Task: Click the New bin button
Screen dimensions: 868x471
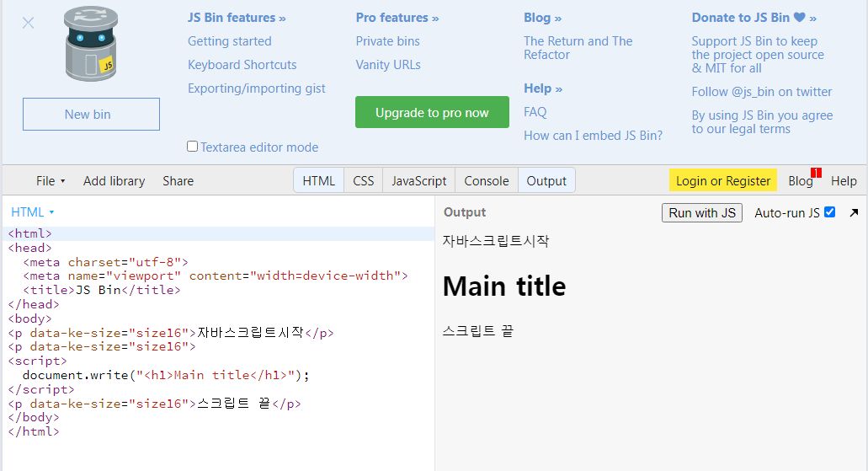Action: click(91, 114)
